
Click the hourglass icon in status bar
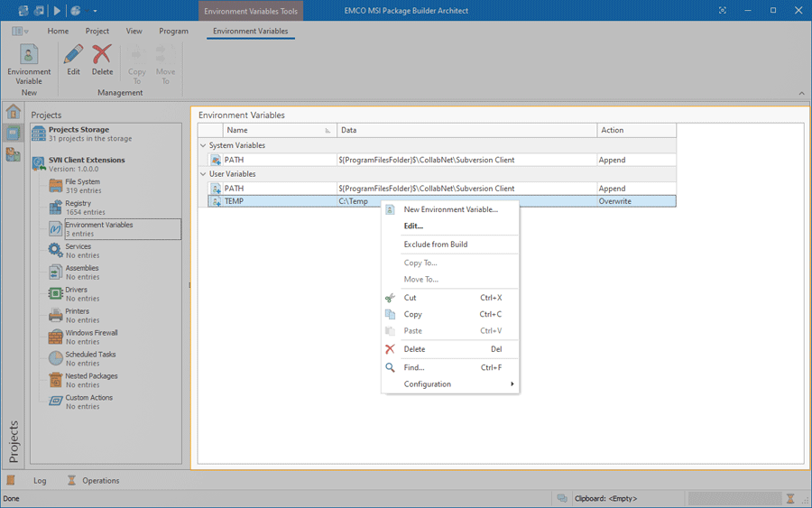click(790, 499)
